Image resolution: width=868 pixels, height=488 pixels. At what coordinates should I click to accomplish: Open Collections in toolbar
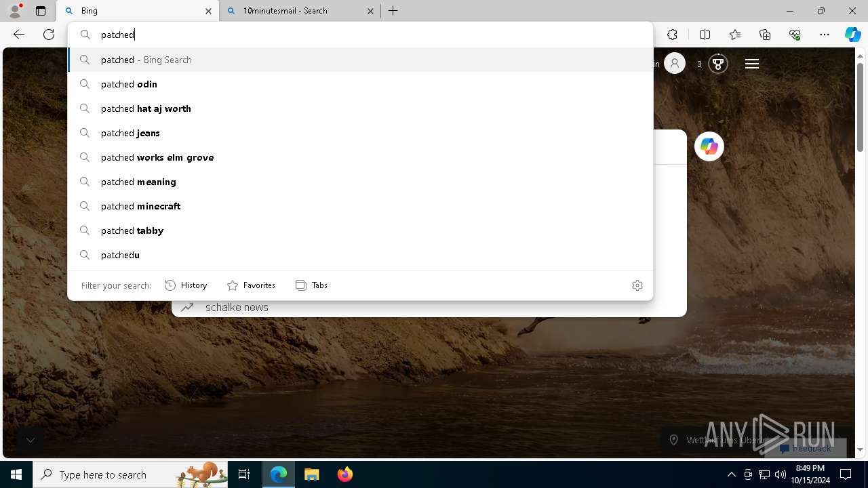coord(765,35)
